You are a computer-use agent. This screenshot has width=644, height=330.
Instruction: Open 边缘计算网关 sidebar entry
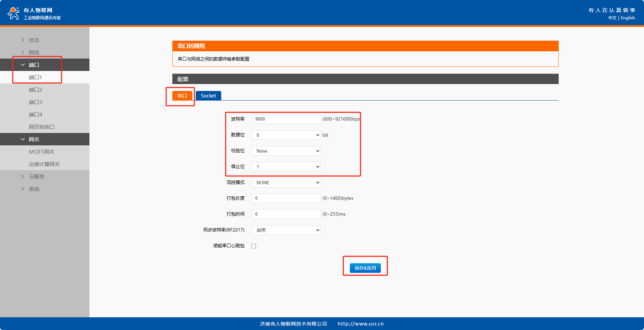pyautogui.click(x=44, y=164)
